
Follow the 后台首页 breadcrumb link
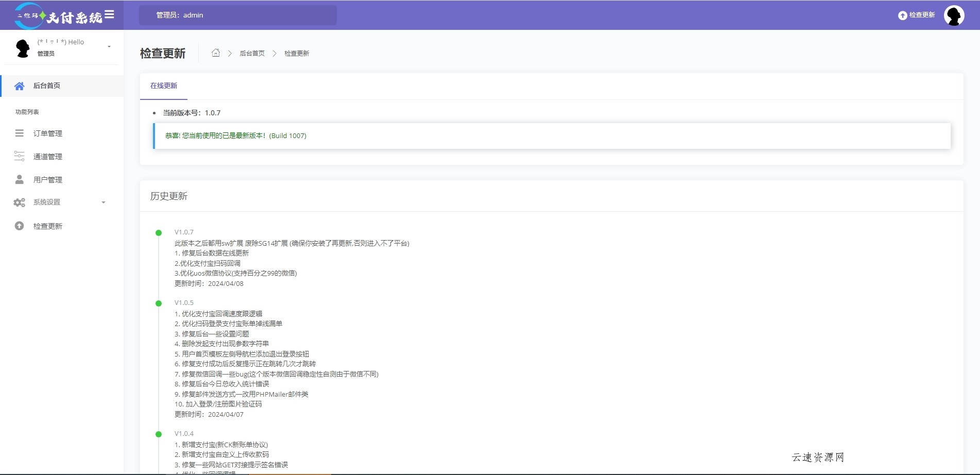pos(252,54)
